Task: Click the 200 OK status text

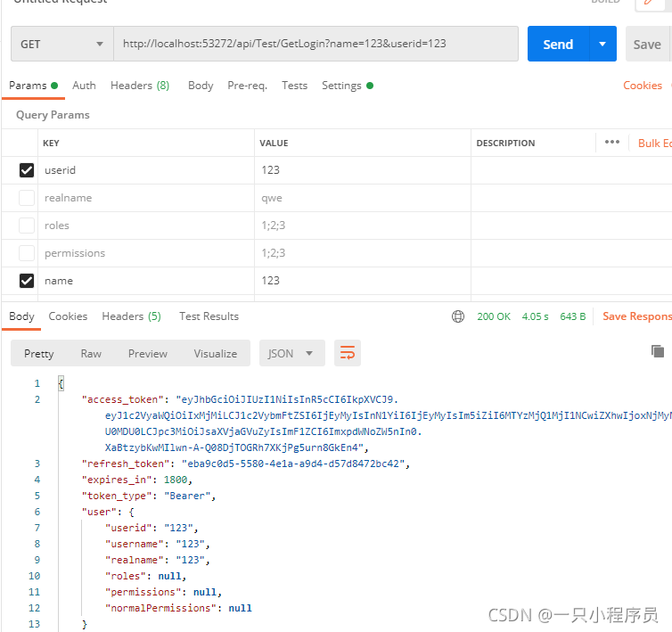Action: [x=494, y=316]
